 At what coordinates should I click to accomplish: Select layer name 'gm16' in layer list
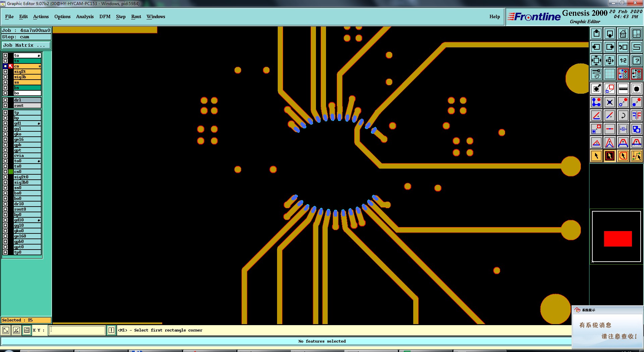[27, 139]
